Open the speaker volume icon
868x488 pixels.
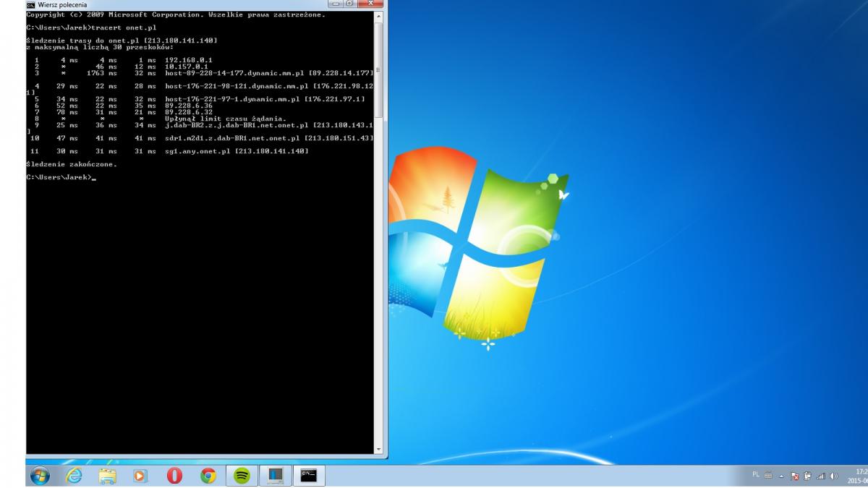coord(833,476)
